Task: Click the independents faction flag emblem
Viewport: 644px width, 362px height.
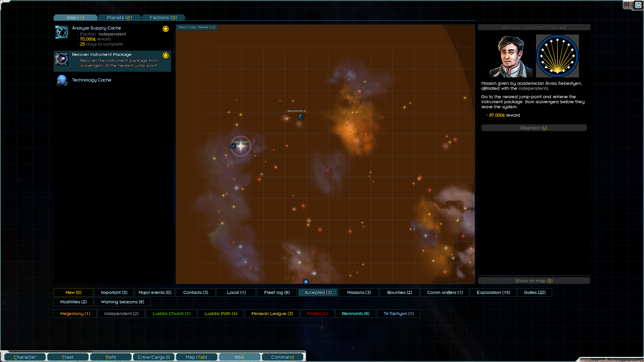Action: tap(557, 56)
